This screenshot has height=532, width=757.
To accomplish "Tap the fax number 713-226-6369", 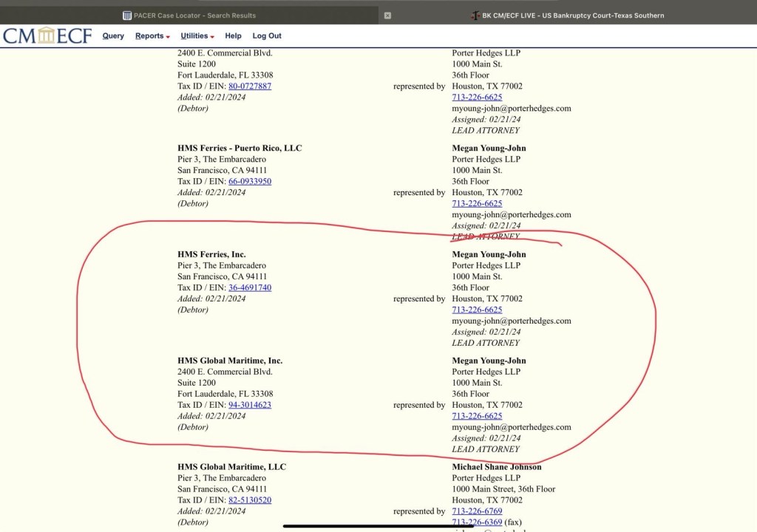I will point(477,522).
